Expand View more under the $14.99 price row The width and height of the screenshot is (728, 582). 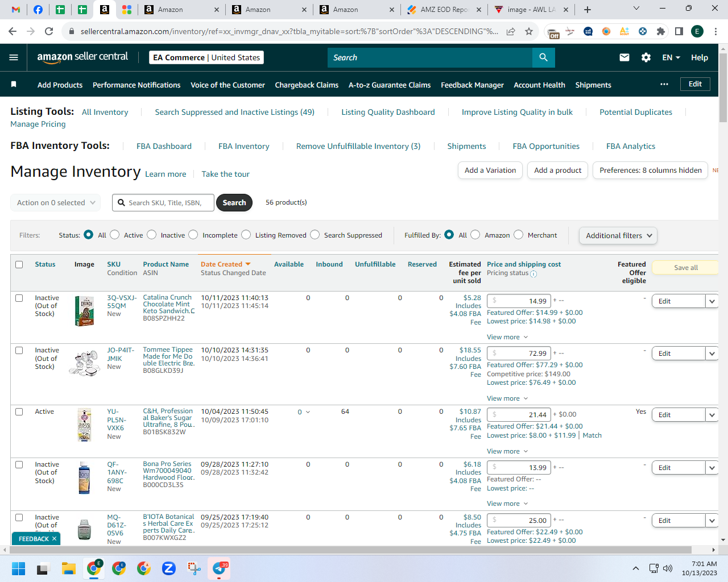point(507,337)
